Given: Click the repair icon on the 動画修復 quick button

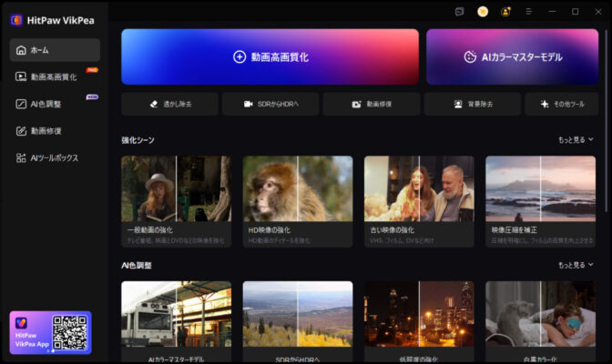Looking at the screenshot, I should point(356,104).
